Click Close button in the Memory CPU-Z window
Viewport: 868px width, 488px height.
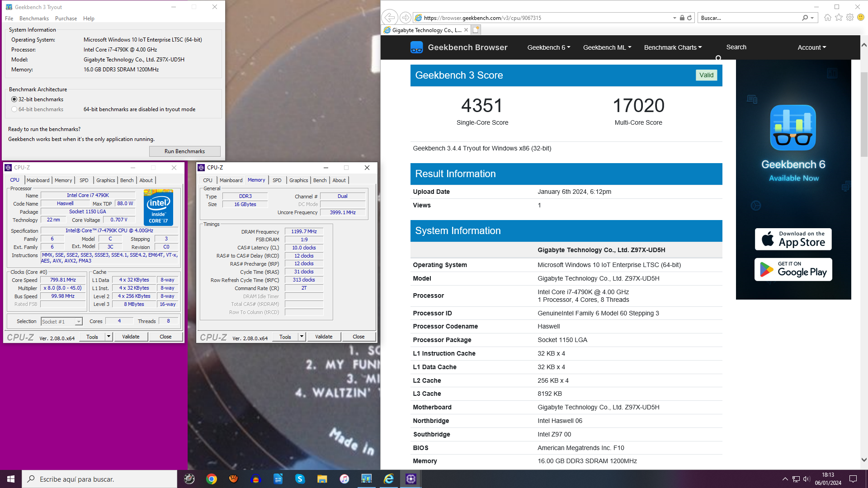[359, 337]
